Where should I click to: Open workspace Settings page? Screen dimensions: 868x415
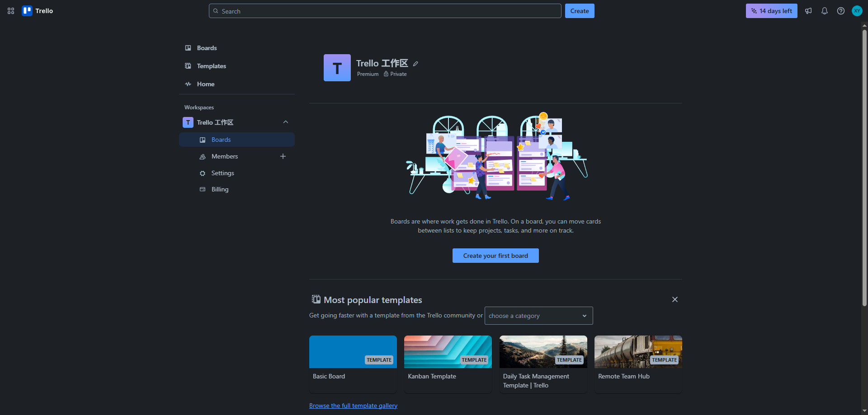(x=237, y=173)
